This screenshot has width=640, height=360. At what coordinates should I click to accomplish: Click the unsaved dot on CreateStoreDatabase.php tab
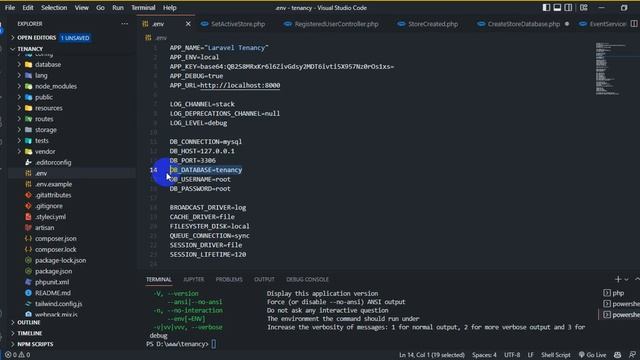click(x=567, y=24)
